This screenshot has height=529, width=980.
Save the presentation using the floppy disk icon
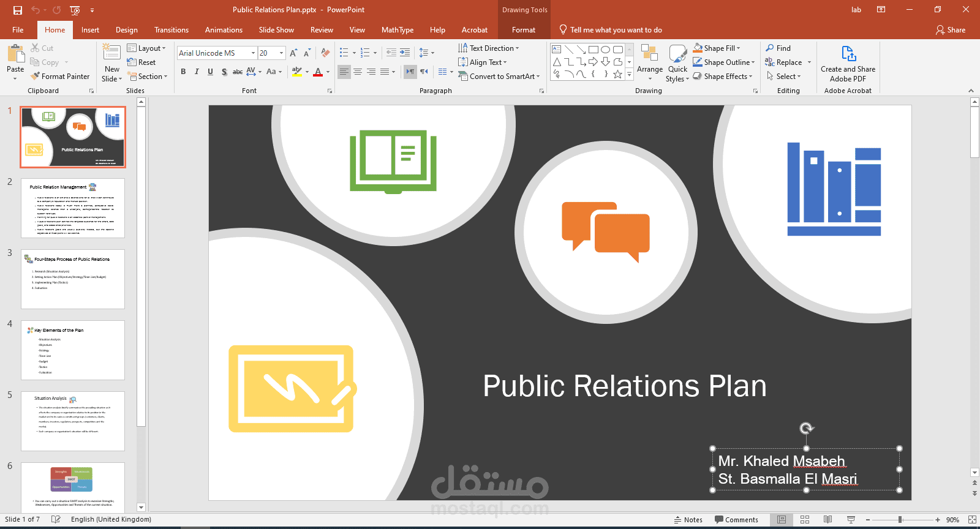[x=18, y=10]
